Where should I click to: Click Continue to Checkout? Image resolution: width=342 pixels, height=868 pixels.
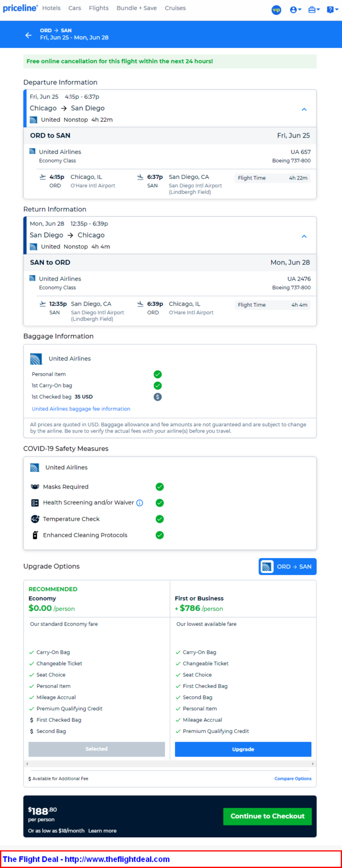[267, 816]
